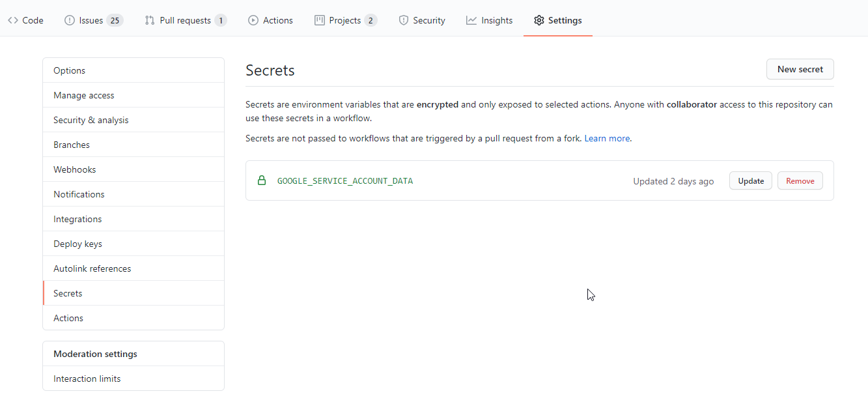Viewport: 868px width, 402px height.
Task: Click the green lock icon beside the secret
Action: tap(262, 180)
